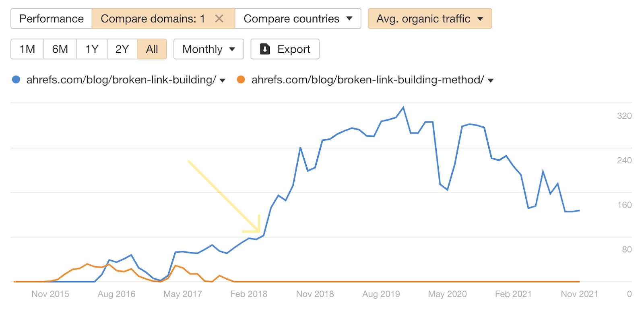Viewport: 644px width, 309px height.
Task: Toggle the Avg. organic traffic filter
Action: click(429, 19)
